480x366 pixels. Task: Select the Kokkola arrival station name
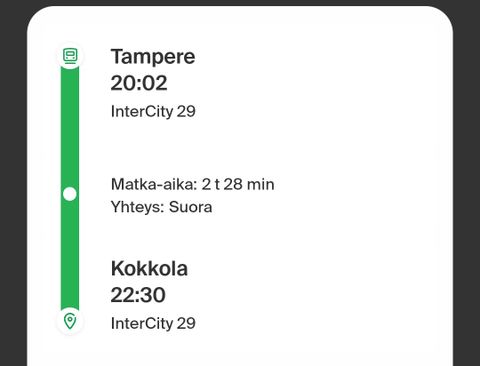(149, 268)
